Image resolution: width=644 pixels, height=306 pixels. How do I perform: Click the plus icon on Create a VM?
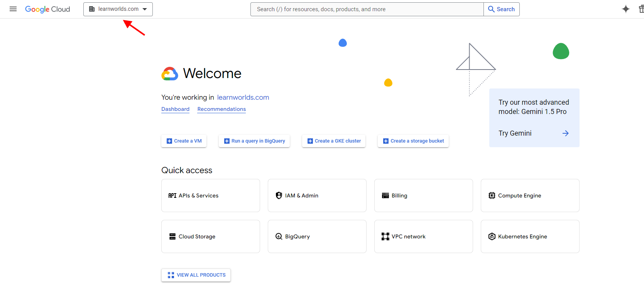pyautogui.click(x=169, y=141)
